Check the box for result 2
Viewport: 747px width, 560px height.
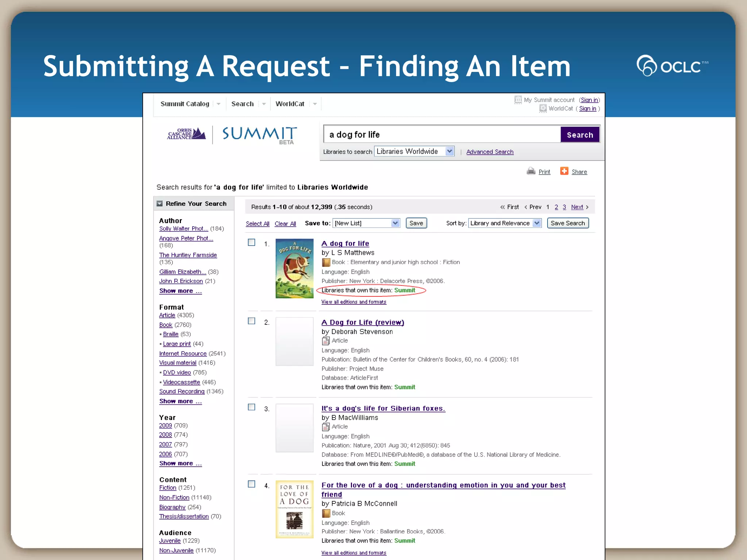(252, 321)
